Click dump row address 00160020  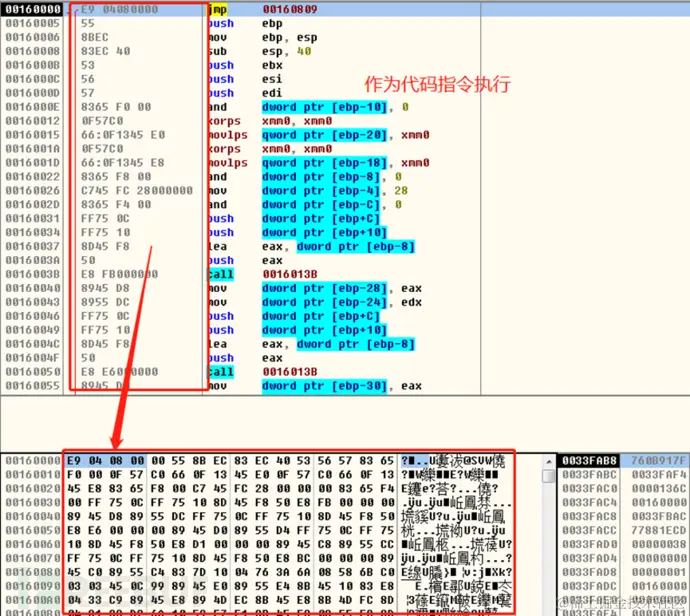point(33,489)
